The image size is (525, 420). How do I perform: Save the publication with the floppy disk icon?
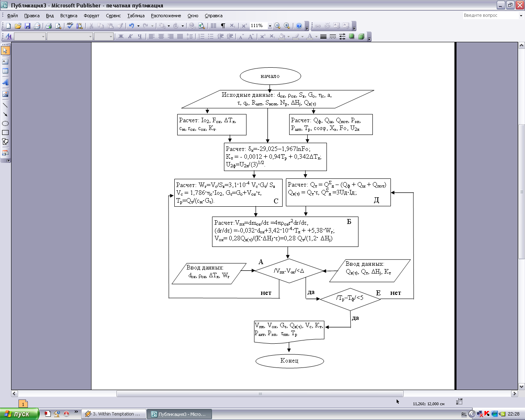pos(27,26)
